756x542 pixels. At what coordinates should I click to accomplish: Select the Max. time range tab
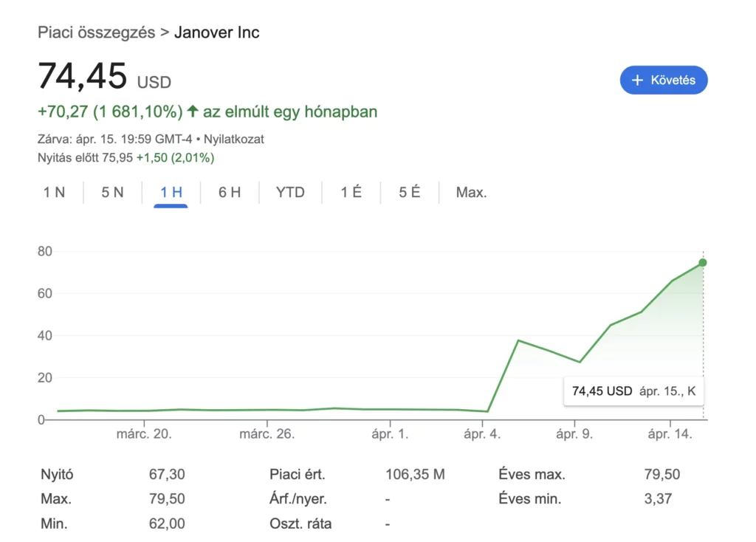[472, 193]
